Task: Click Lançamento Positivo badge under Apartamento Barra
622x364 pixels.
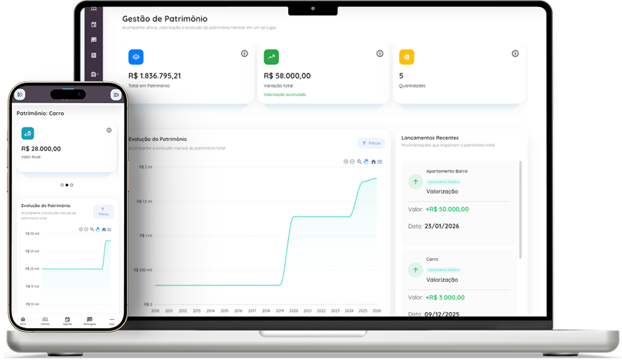Action: (x=443, y=182)
